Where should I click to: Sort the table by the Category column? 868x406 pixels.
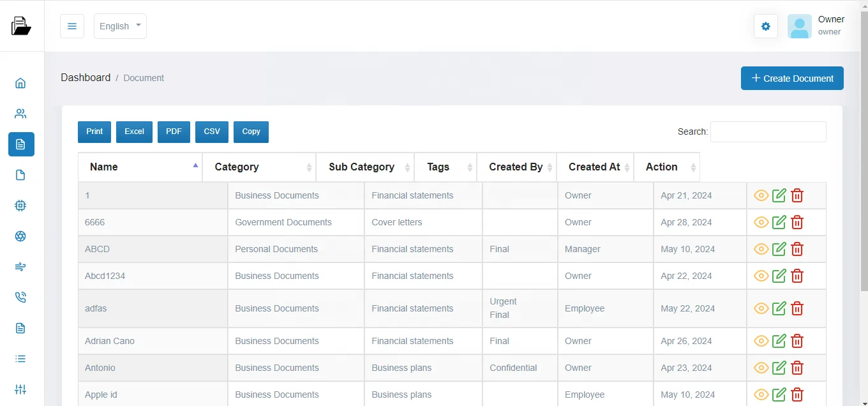click(x=236, y=167)
